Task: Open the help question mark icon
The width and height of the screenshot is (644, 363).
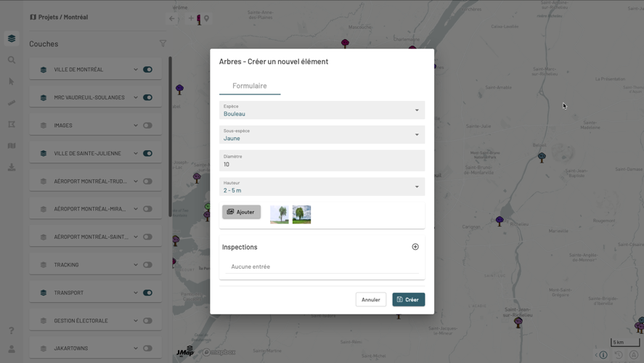Action: tap(12, 331)
